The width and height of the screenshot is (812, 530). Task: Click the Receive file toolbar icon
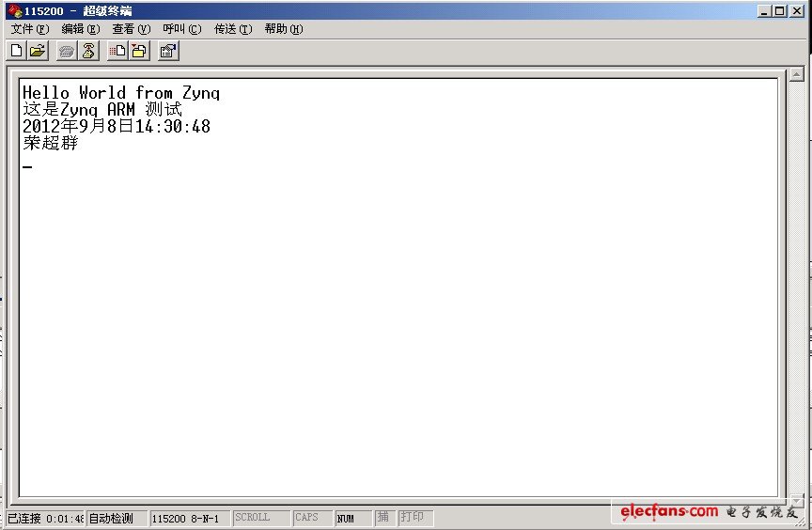[x=138, y=51]
